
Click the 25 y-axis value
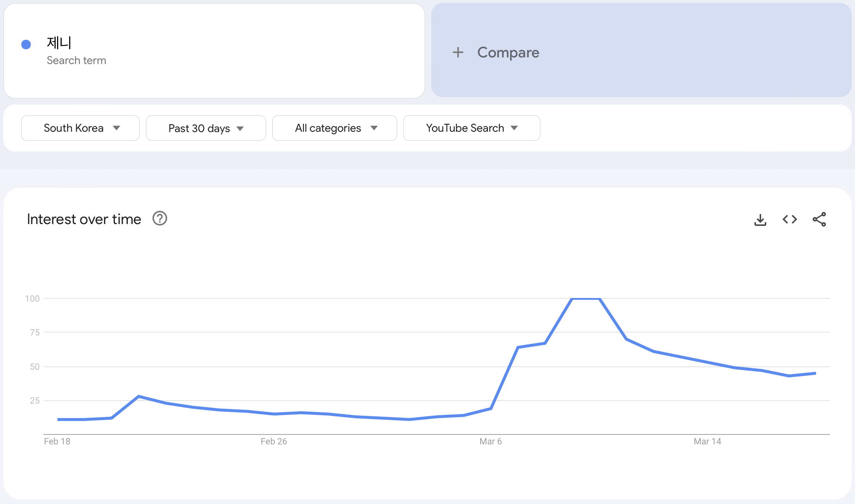point(35,401)
